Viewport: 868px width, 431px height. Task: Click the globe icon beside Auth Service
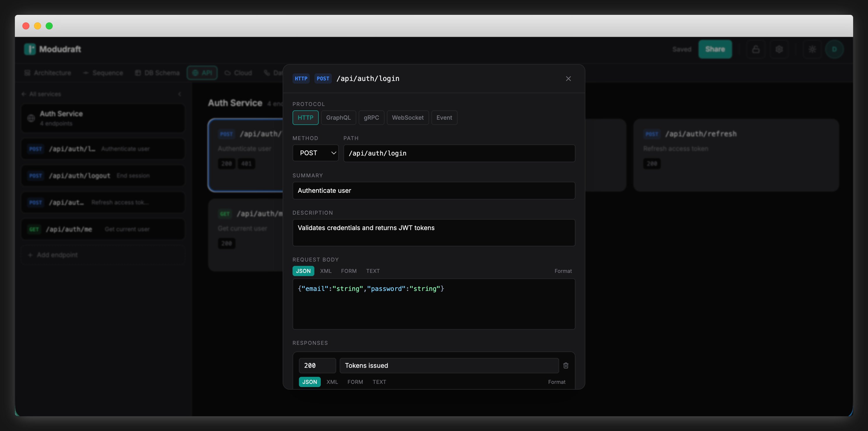[x=31, y=118]
